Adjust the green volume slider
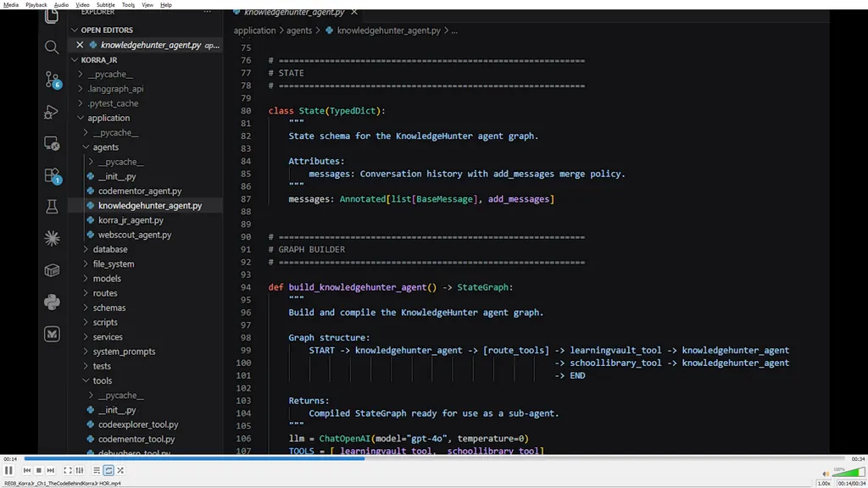This screenshot has height=488, width=868. [x=848, y=472]
